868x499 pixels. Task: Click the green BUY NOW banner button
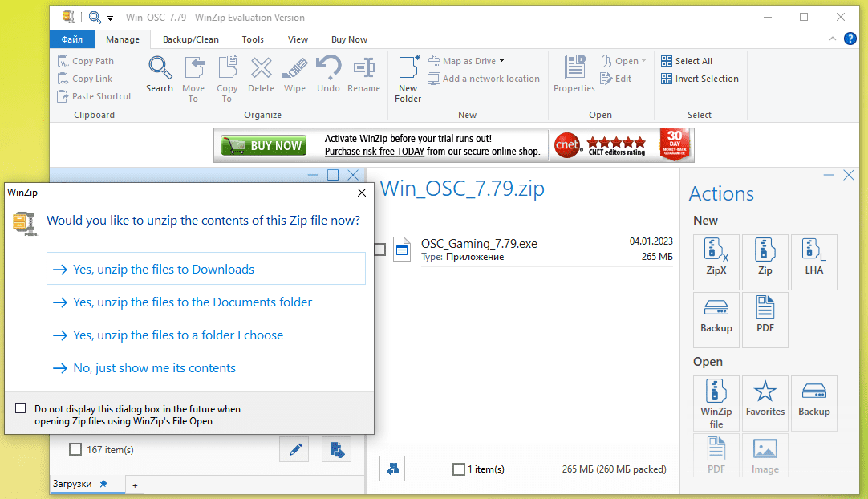pos(263,145)
